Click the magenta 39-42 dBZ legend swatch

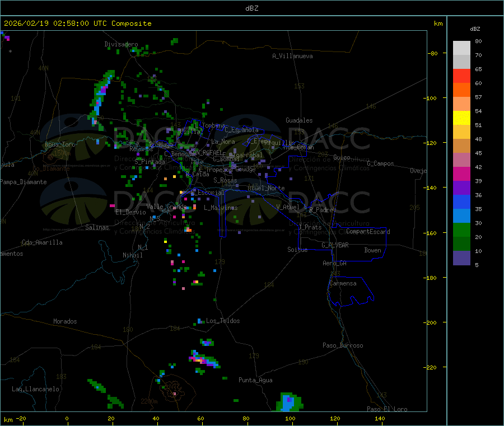tap(461, 174)
